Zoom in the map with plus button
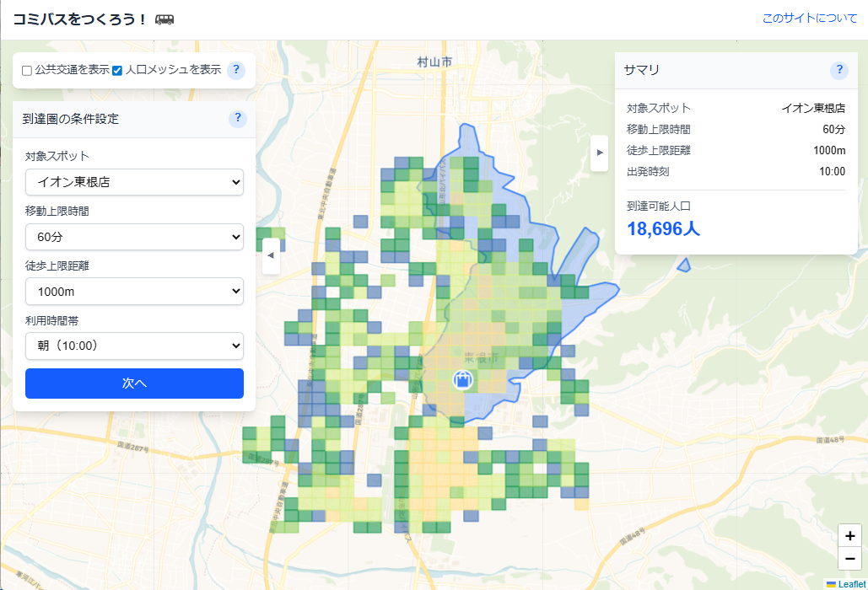 point(849,535)
